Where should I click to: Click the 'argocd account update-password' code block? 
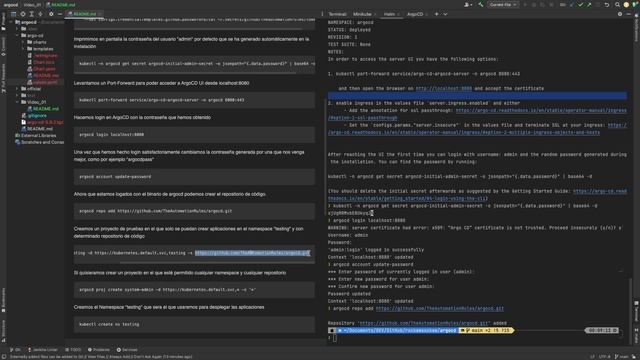point(194,177)
